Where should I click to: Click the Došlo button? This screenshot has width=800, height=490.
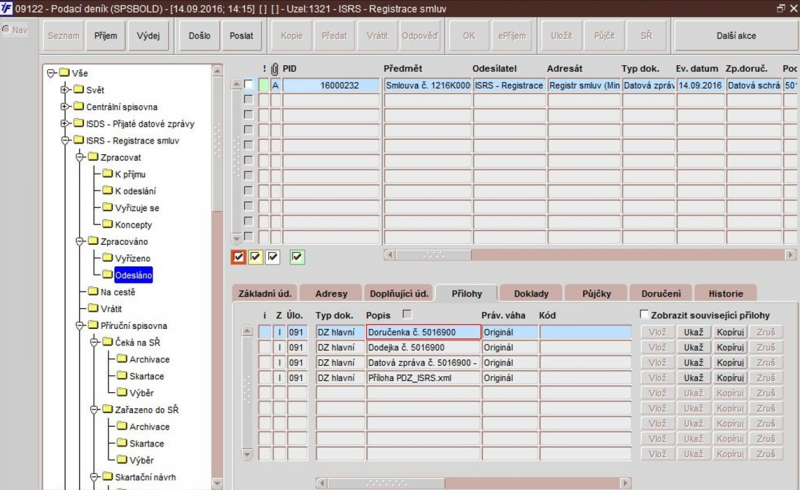[x=199, y=36]
